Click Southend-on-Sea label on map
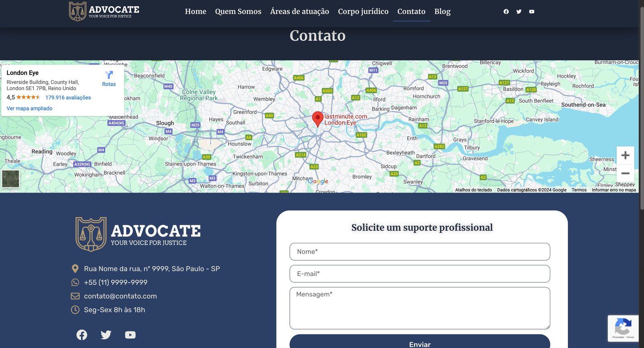This screenshot has width=644, height=348. 583,105
